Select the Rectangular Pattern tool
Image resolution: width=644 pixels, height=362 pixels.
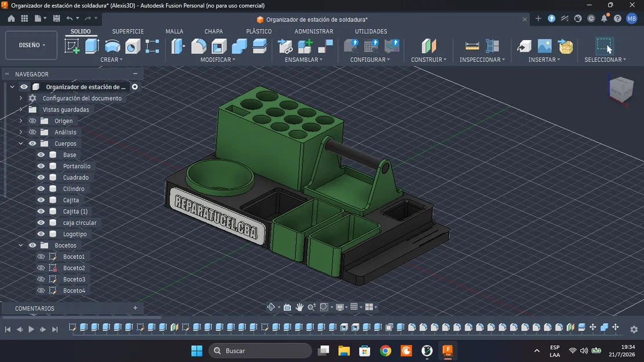[152, 46]
